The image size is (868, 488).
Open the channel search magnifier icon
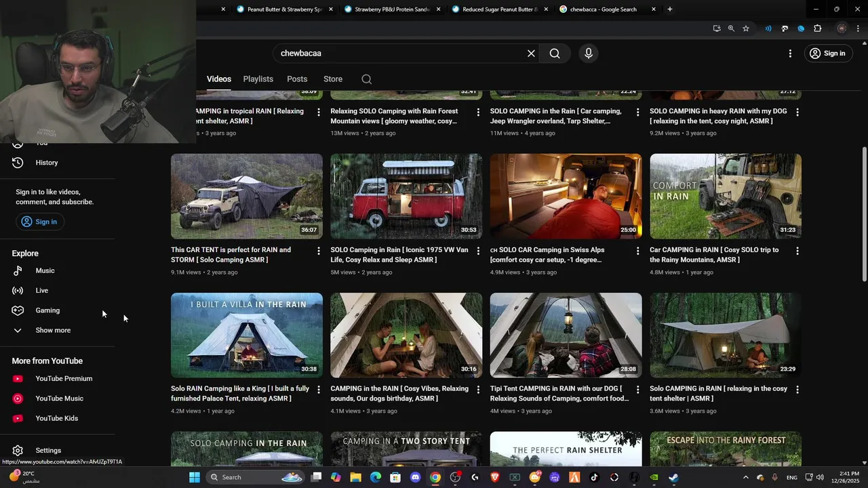(367, 79)
